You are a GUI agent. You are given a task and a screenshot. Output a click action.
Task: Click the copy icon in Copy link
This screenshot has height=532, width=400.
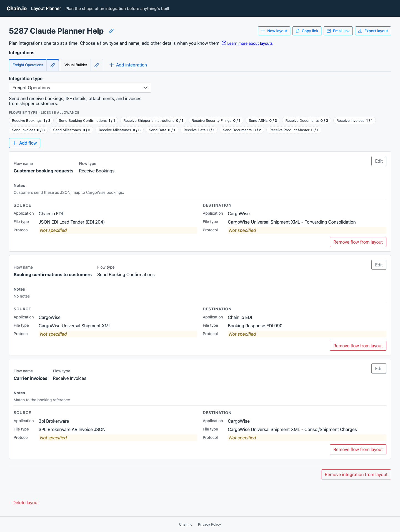297,31
